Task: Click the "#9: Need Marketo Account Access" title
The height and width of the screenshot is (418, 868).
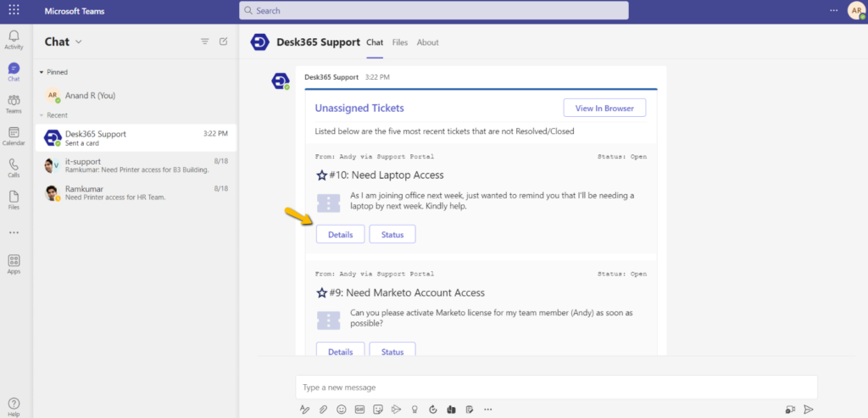Action: point(407,293)
